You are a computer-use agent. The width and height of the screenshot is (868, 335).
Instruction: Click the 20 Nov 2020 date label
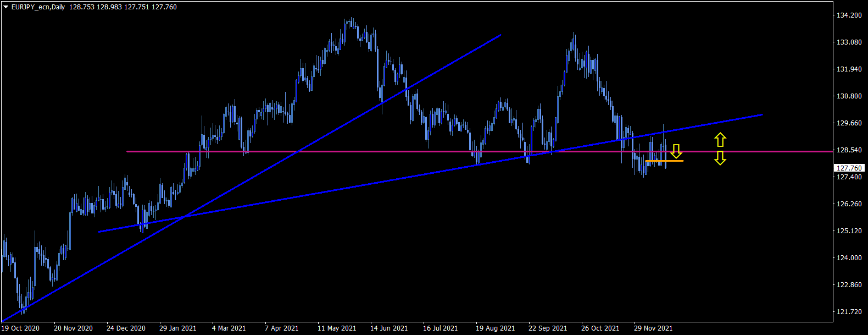[73, 328]
